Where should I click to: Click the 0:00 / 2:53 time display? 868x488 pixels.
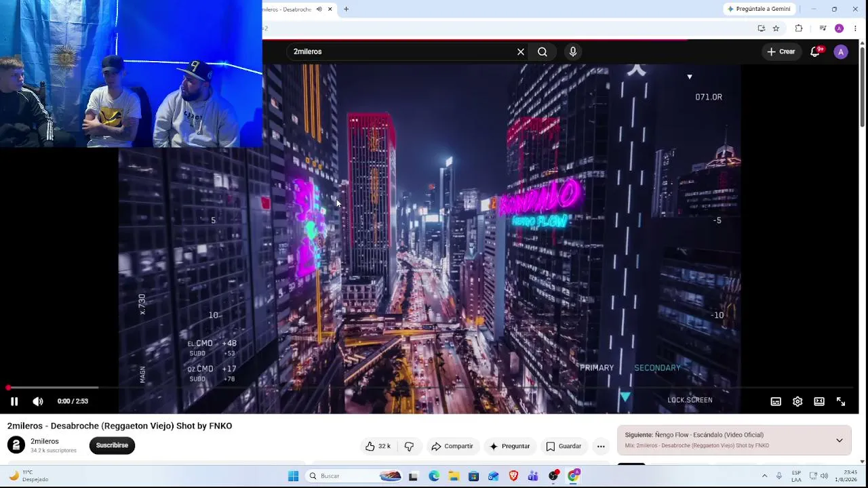(73, 401)
